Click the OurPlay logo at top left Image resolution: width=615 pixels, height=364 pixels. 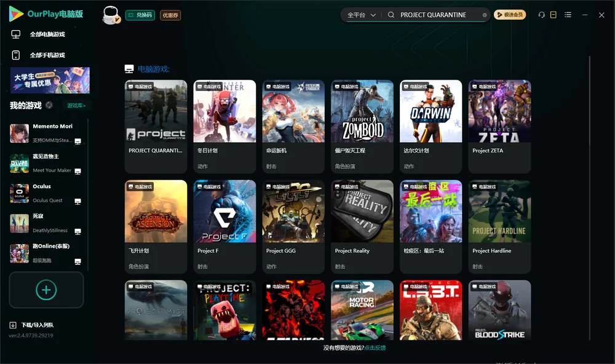coord(46,14)
